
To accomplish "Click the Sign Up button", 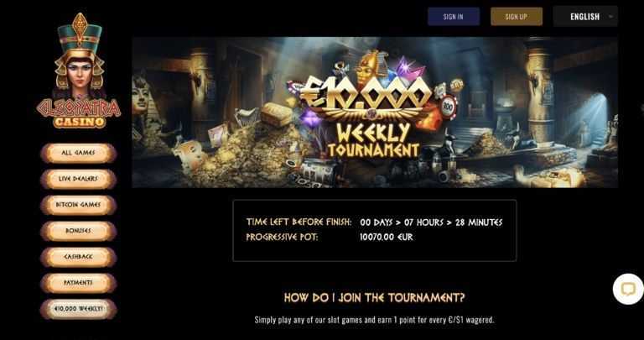I will point(517,17).
